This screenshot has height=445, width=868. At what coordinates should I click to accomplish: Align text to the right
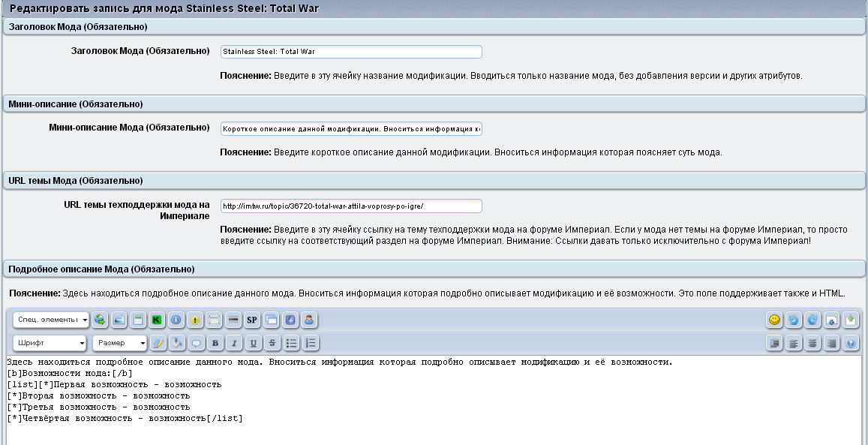(831, 343)
